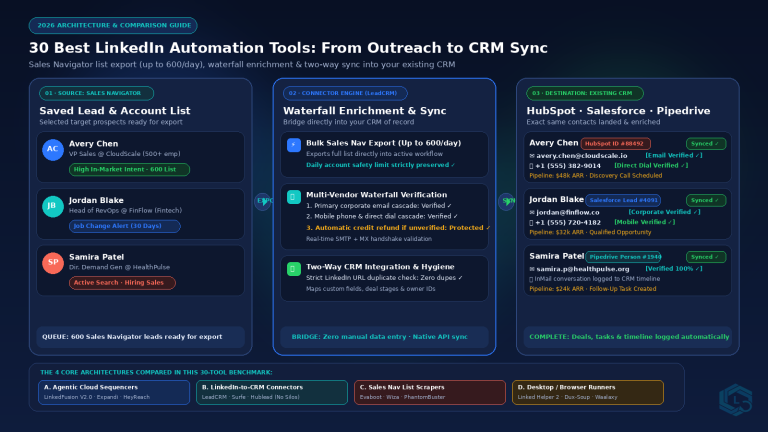Click the Avery Chen name in the Sales Navigator list
The height and width of the screenshot is (432, 768).
94,144
